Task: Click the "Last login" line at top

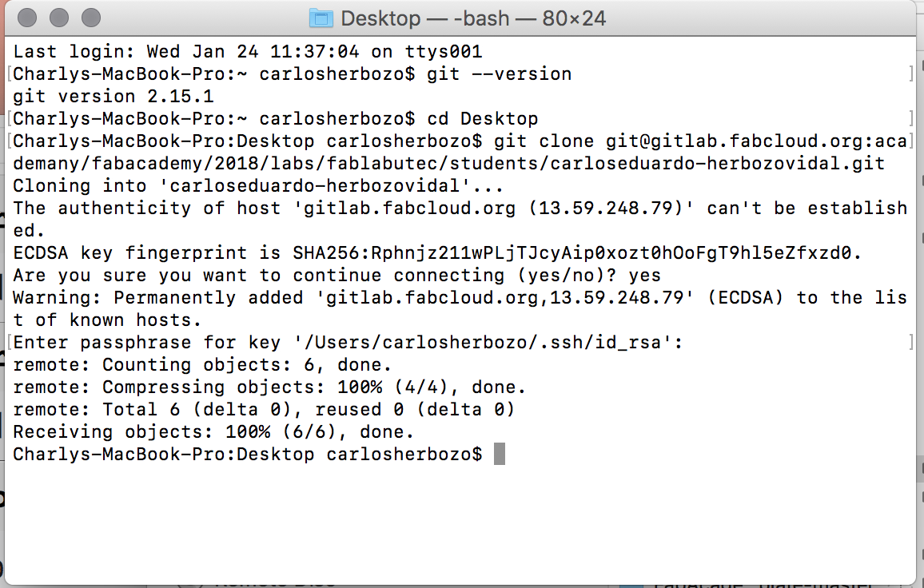Action: [x=248, y=52]
